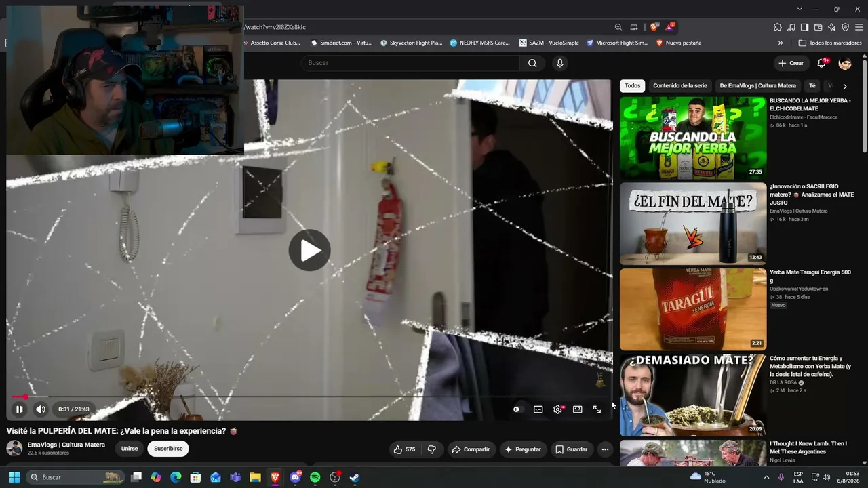This screenshot has width=868, height=488.
Task: Expand the hidden bookmarks overflow chevron
Action: point(781,43)
